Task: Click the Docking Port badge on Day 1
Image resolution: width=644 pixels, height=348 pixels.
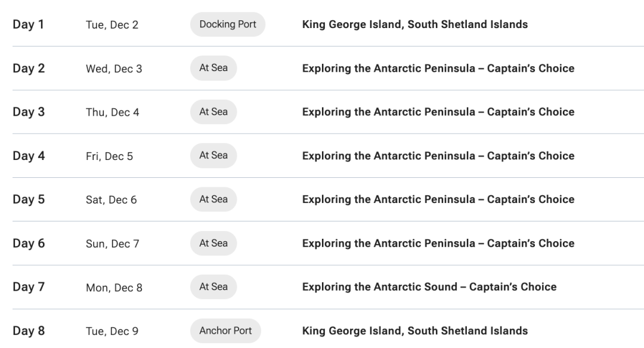Action: pyautogui.click(x=227, y=24)
